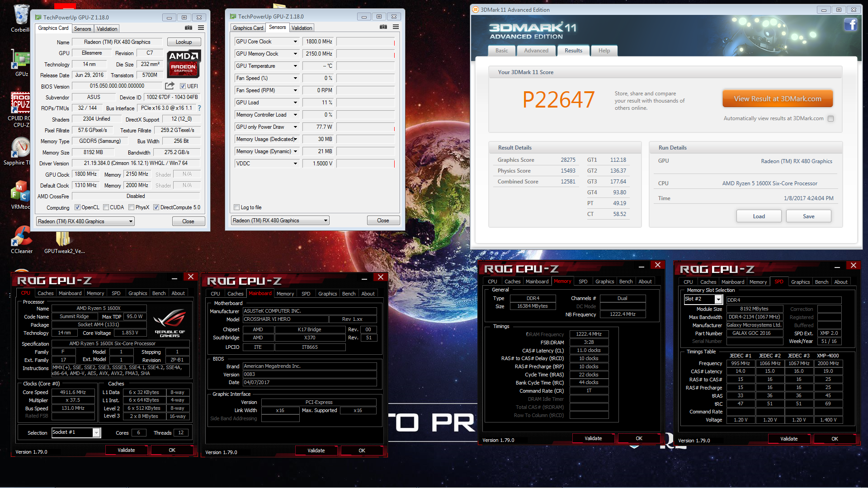This screenshot has height=488, width=868.
Task: Expand Fan Speed (RPM) sensor dropdown
Action: (x=295, y=90)
